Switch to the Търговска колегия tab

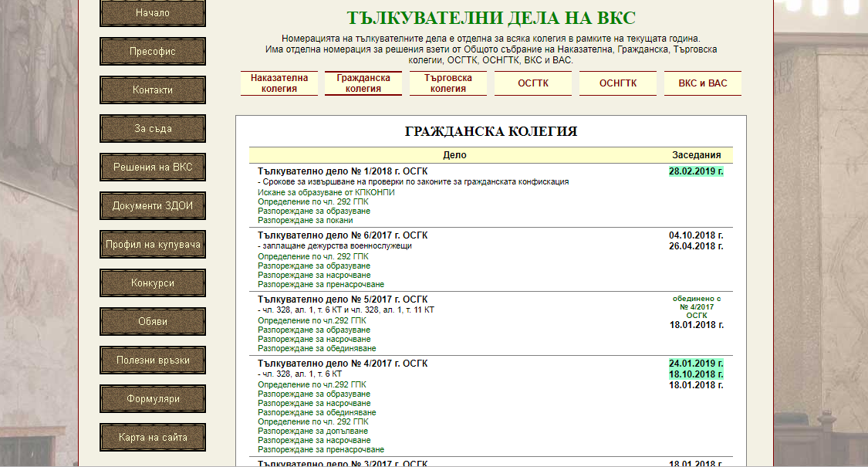coord(448,83)
